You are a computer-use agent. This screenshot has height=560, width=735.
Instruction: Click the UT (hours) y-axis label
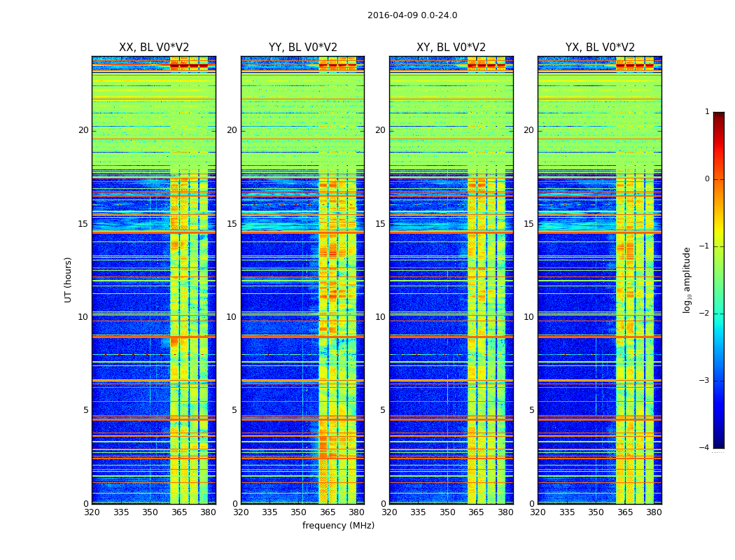(69, 280)
